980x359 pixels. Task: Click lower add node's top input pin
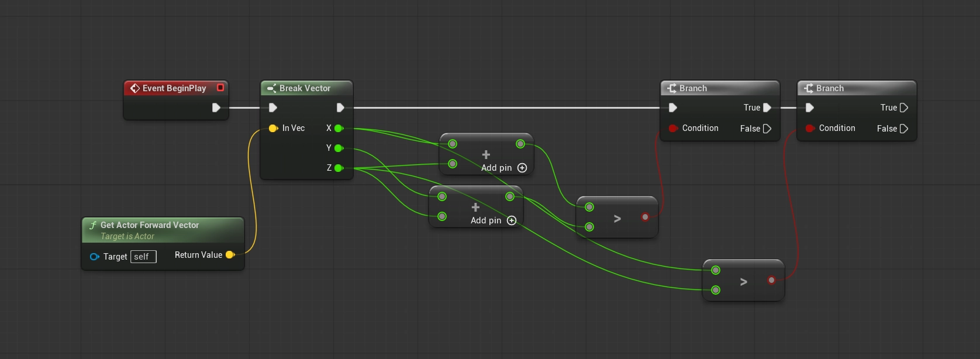click(442, 196)
